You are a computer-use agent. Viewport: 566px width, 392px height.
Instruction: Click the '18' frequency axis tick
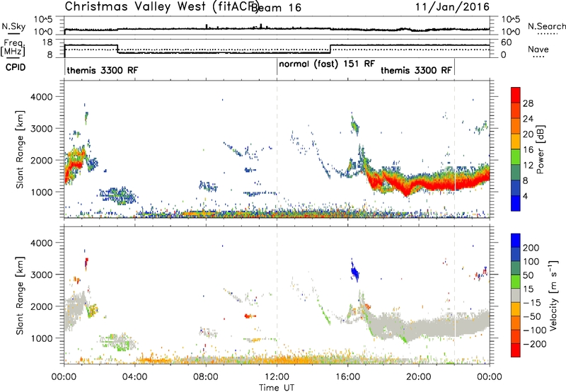coord(47,42)
